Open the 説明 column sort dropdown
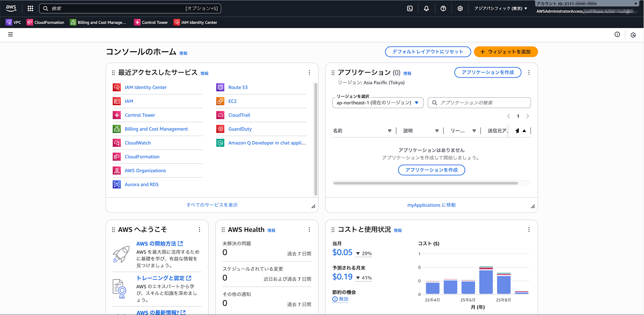 coord(437,131)
